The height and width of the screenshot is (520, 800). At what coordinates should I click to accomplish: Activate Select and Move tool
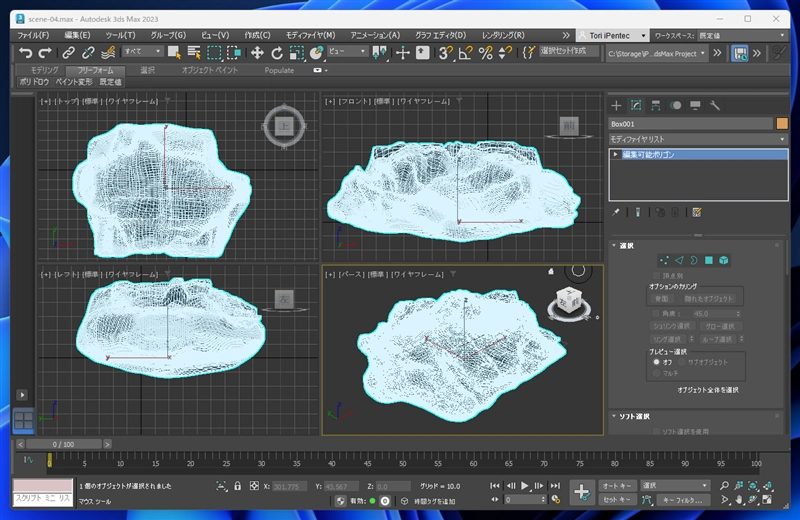pos(257,53)
